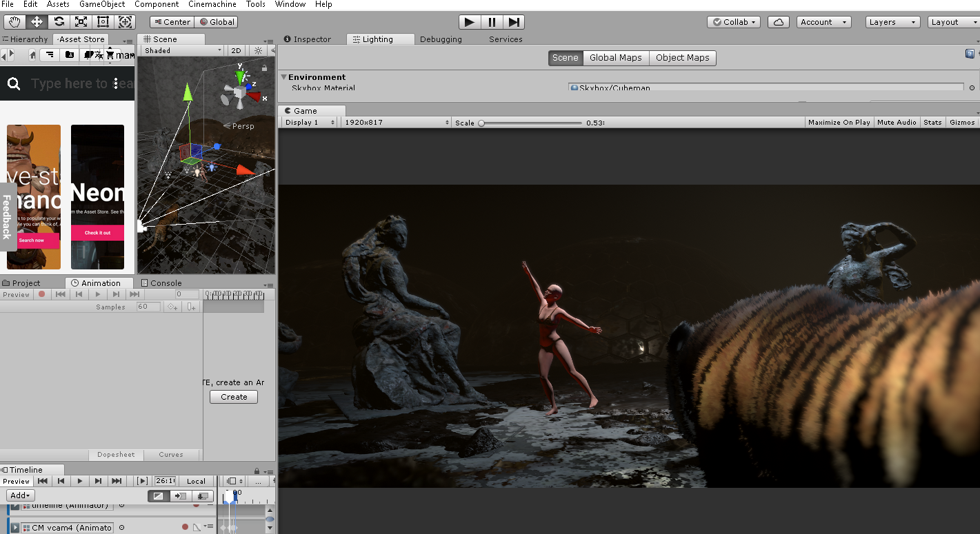Start Play mode in the main toolbar
This screenshot has height=534, width=980.
click(470, 22)
